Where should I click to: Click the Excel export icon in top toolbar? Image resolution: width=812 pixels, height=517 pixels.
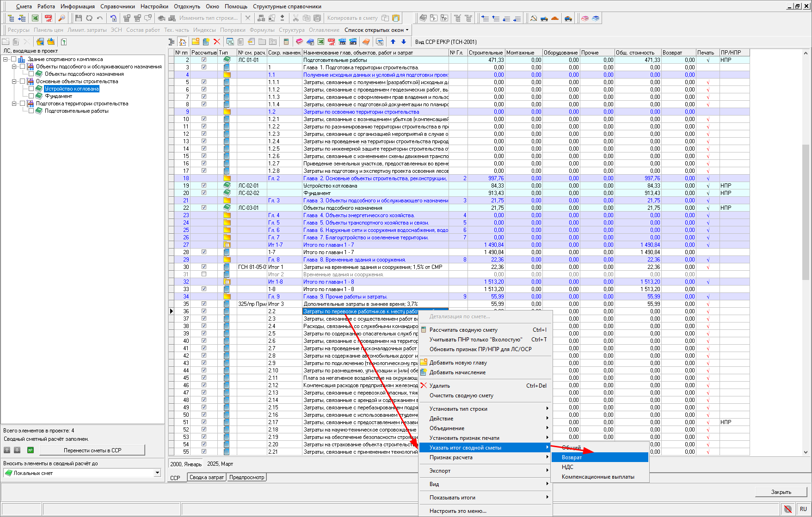(35, 18)
